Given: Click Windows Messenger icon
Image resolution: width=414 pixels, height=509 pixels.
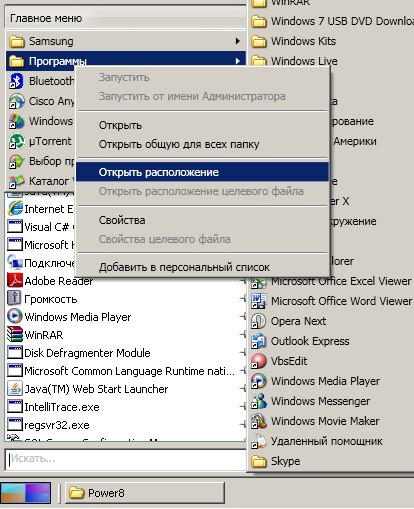Looking at the screenshot, I should [259, 401].
